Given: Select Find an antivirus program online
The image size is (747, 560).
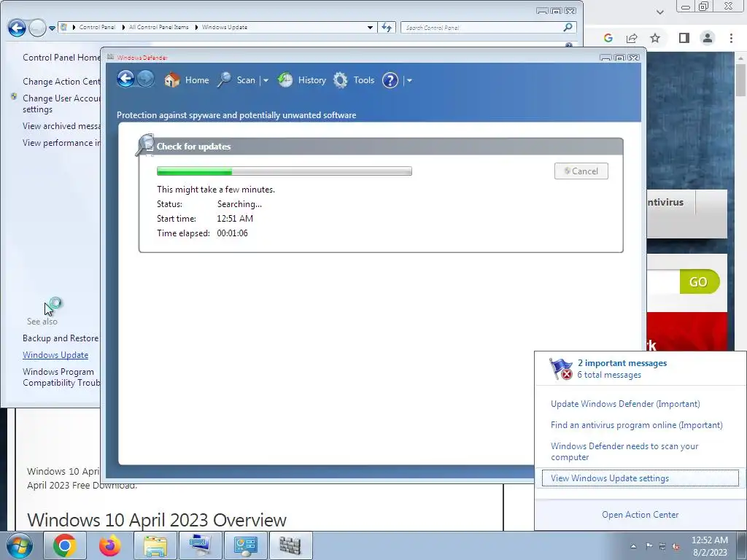Looking at the screenshot, I should coord(636,425).
